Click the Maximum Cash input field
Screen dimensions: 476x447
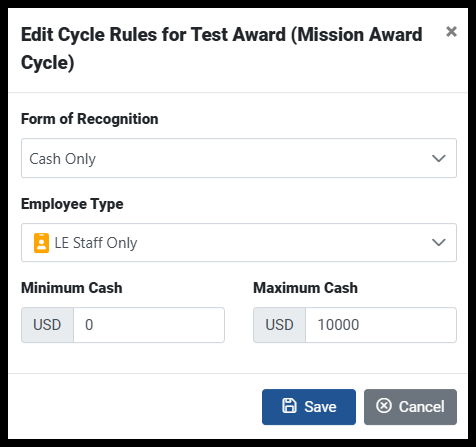(x=381, y=325)
